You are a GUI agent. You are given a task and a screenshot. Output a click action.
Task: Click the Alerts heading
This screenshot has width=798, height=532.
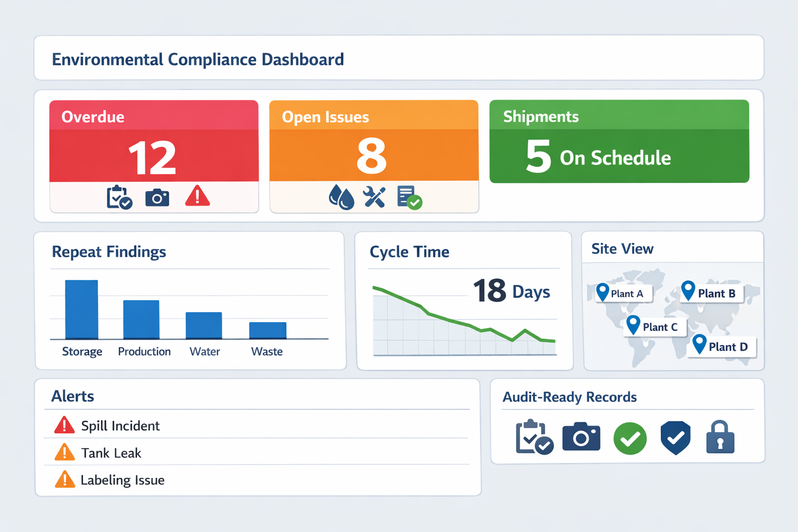pos(73,396)
